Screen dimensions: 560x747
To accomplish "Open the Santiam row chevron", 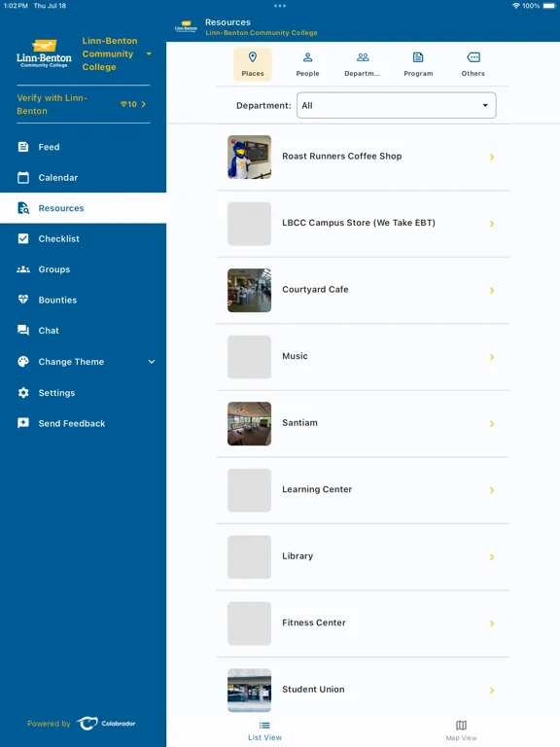I will tap(492, 423).
